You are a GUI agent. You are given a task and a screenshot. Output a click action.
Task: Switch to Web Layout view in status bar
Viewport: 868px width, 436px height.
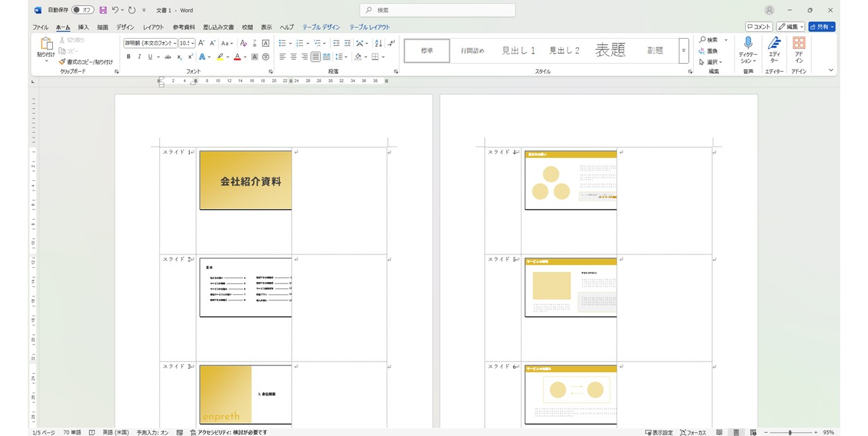[x=753, y=432]
